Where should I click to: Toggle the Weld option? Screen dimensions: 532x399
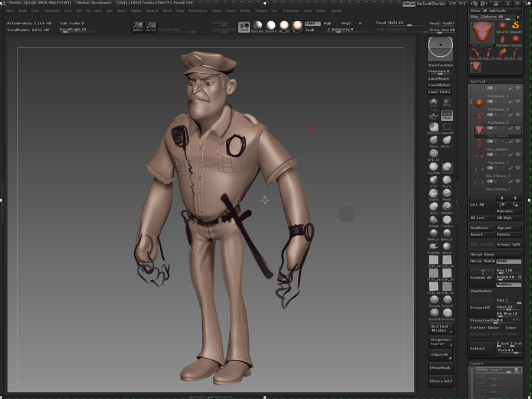[x=509, y=261]
